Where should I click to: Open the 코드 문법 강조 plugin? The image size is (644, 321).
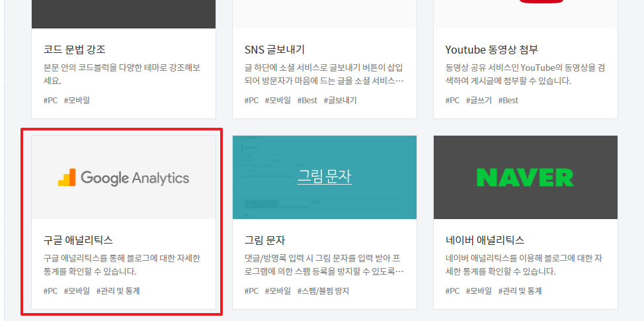coord(74,50)
